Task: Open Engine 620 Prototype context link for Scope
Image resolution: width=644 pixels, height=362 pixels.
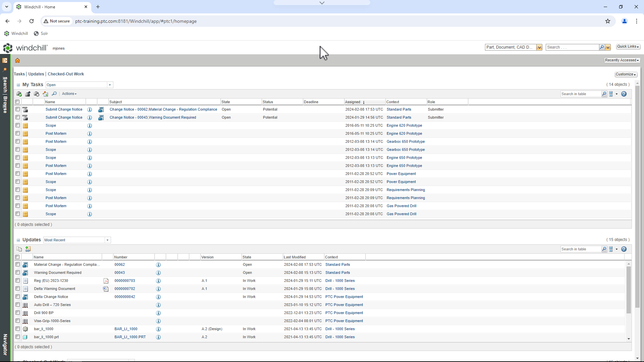Action: coord(404,126)
